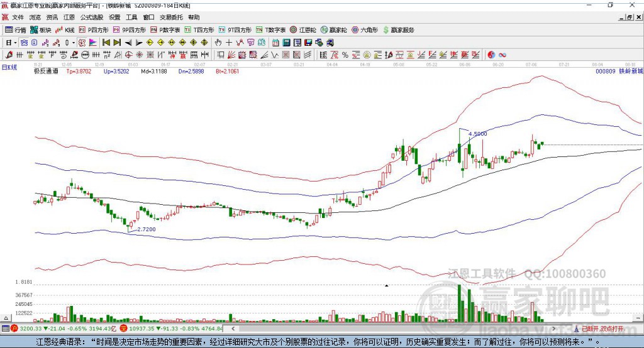Open the calendar icon in toolbar
The height and width of the screenshot is (348, 644).
pyautogui.click(x=275, y=43)
